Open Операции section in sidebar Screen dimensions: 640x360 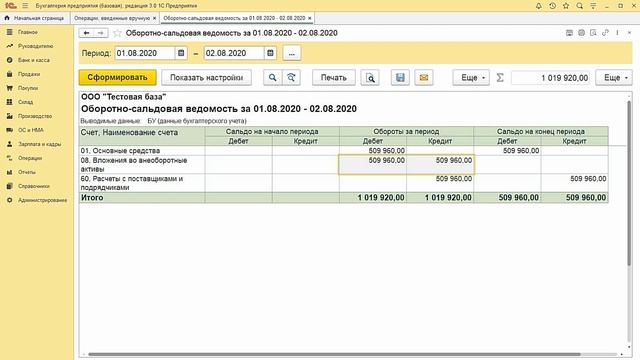pos(30,158)
